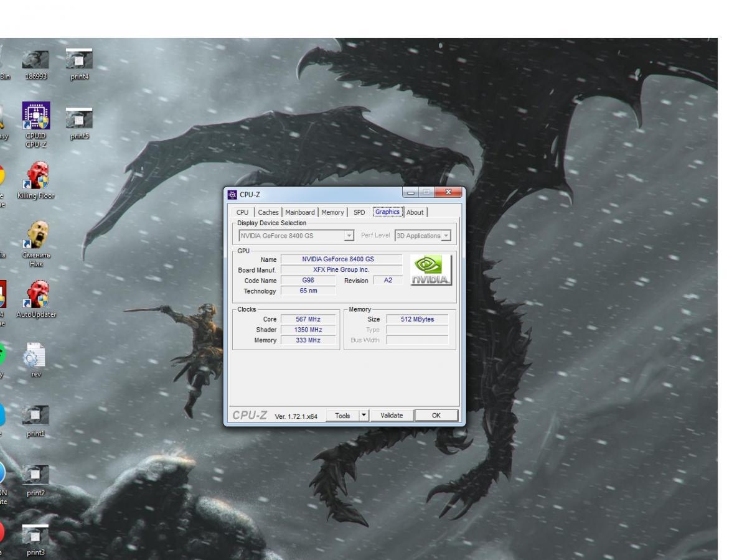Screen dimensions: 747x560
Task: Switch to the Caches tab
Action: [x=268, y=212]
